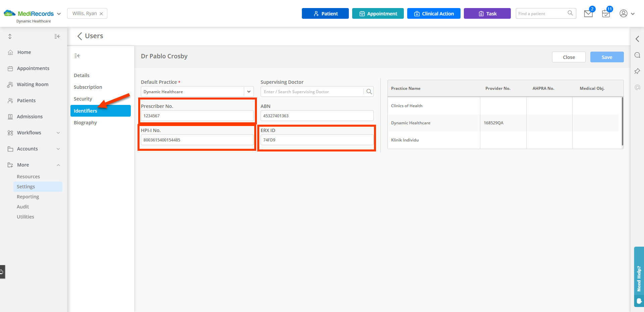
Task: Click the Prescriber No. input field
Action: (x=197, y=116)
